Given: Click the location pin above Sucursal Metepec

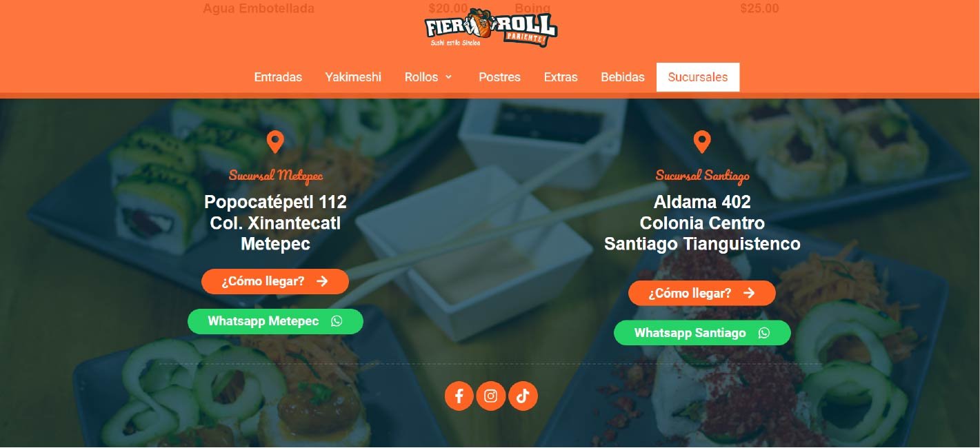Looking at the screenshot, I should click(x=275, y=143).
